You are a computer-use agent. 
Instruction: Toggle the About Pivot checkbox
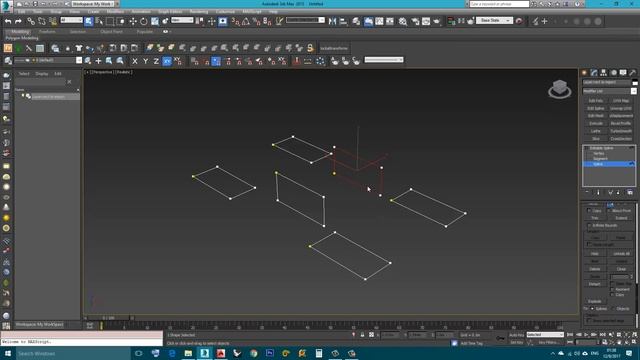coord(609,211)
